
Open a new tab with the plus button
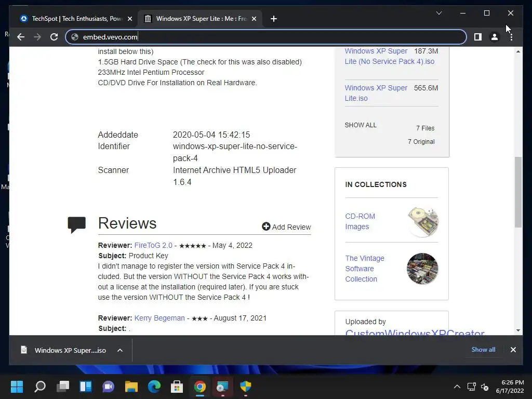[274, 19]
